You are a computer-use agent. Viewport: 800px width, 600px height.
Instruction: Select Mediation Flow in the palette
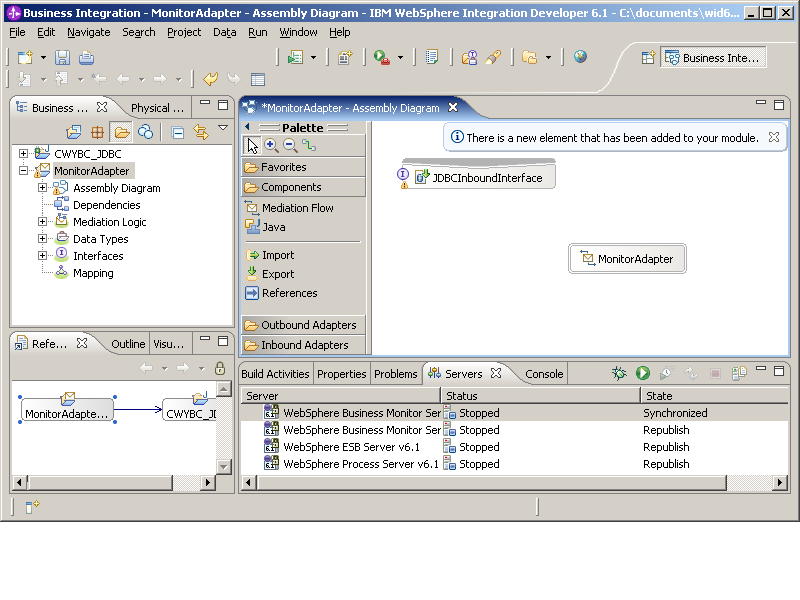pos(289,208)
